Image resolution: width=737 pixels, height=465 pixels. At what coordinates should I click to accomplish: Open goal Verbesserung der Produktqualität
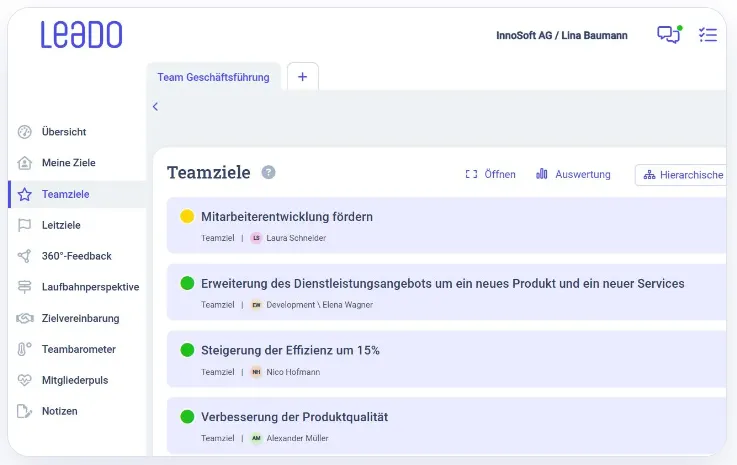pos(447,426)
